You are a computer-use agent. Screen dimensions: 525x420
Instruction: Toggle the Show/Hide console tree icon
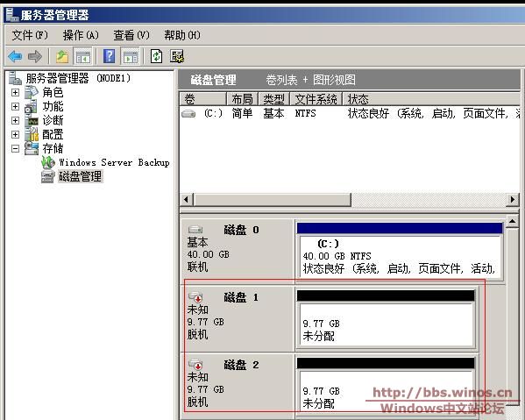coord(82,56)
